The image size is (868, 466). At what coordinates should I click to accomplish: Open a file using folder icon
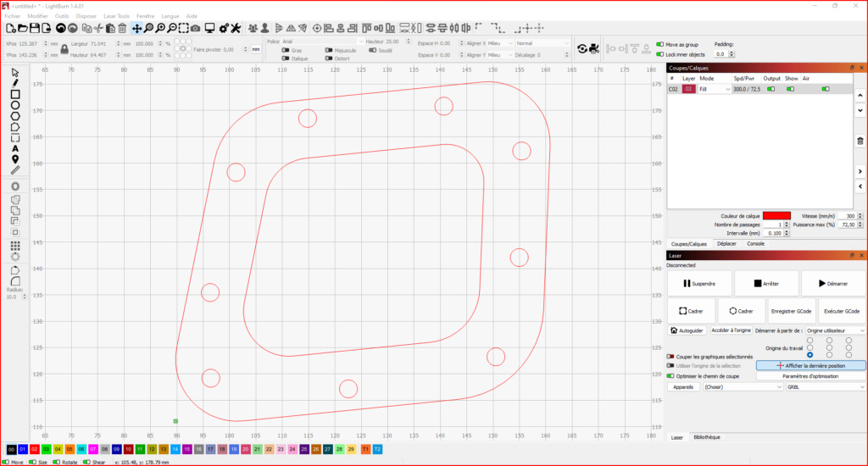click(x=23, y=28)
